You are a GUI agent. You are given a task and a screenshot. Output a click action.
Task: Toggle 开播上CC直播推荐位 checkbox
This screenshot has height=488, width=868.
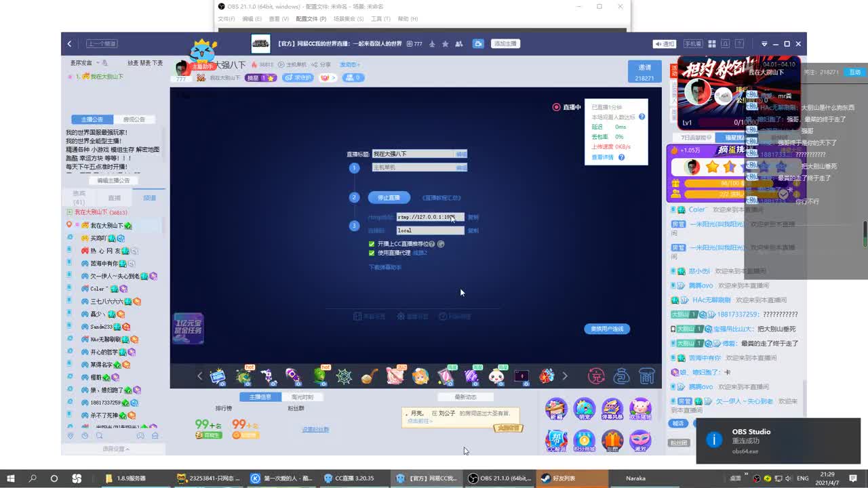372,244
